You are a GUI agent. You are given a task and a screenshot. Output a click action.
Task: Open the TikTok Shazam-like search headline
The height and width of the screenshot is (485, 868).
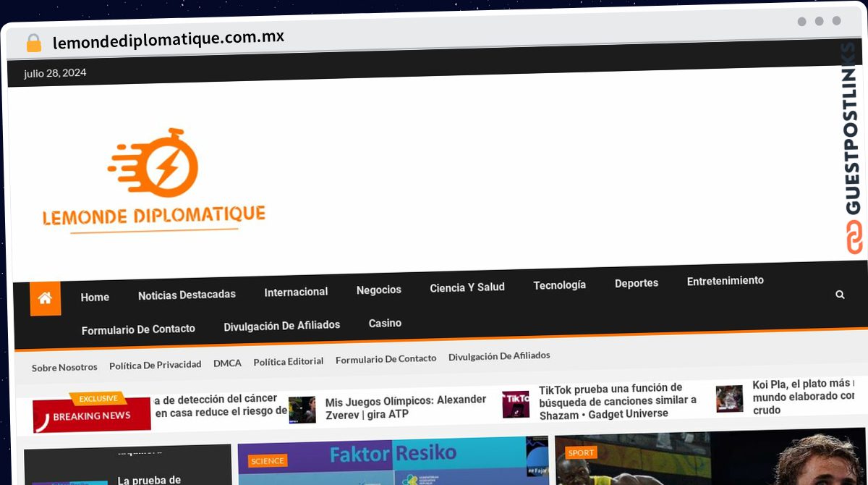[x=618, y=402]
